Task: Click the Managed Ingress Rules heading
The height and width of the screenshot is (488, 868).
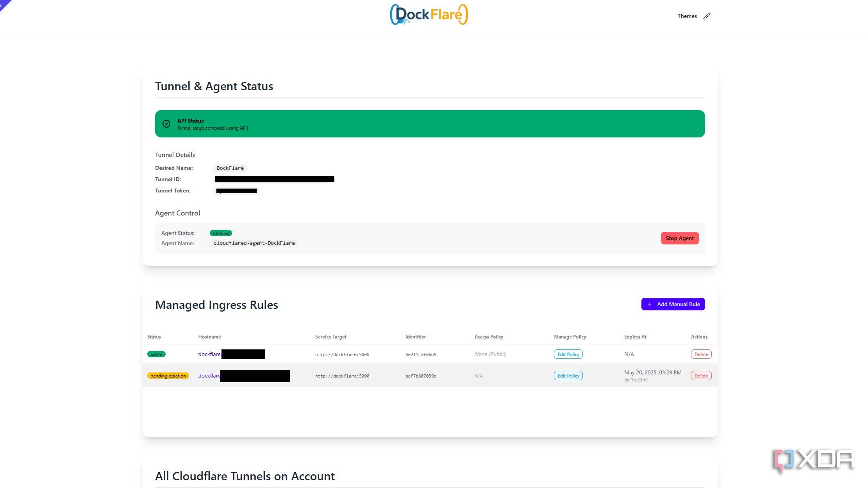Action: 216,305
